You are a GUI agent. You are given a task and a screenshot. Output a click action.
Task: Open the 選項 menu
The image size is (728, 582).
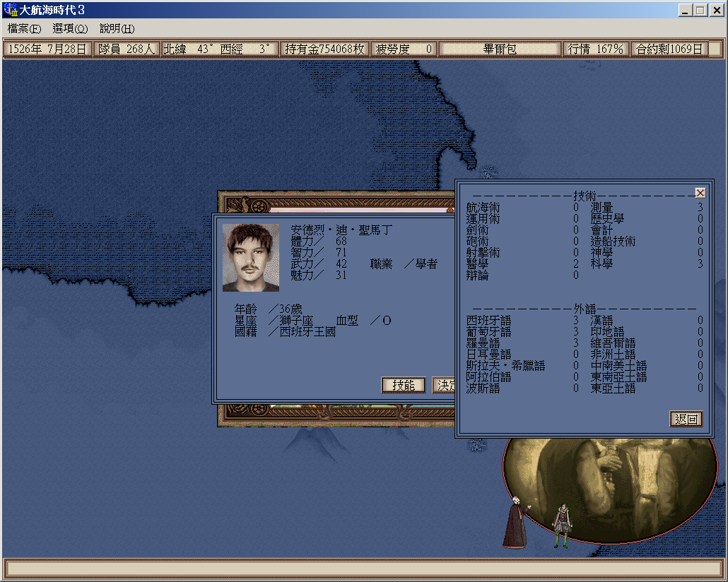coord(70,29)
